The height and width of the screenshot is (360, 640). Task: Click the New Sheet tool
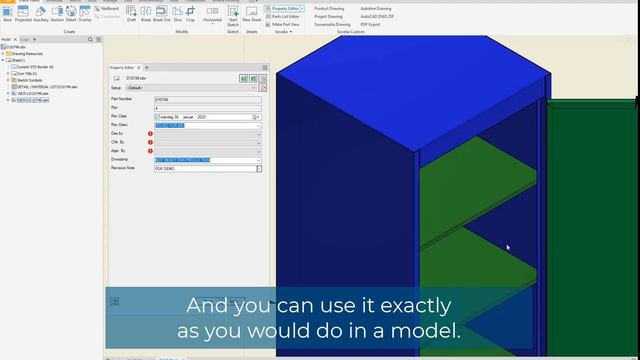pyautogui.click(x=251, y=13)
